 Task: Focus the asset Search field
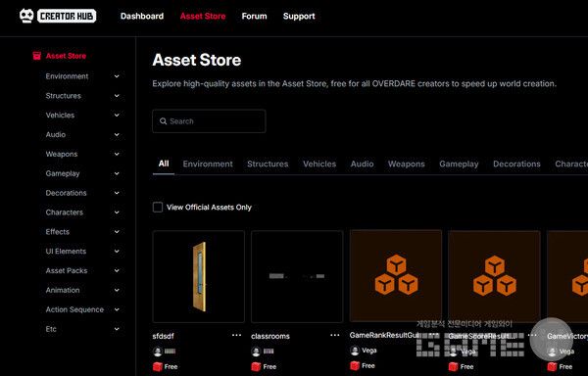209,121
